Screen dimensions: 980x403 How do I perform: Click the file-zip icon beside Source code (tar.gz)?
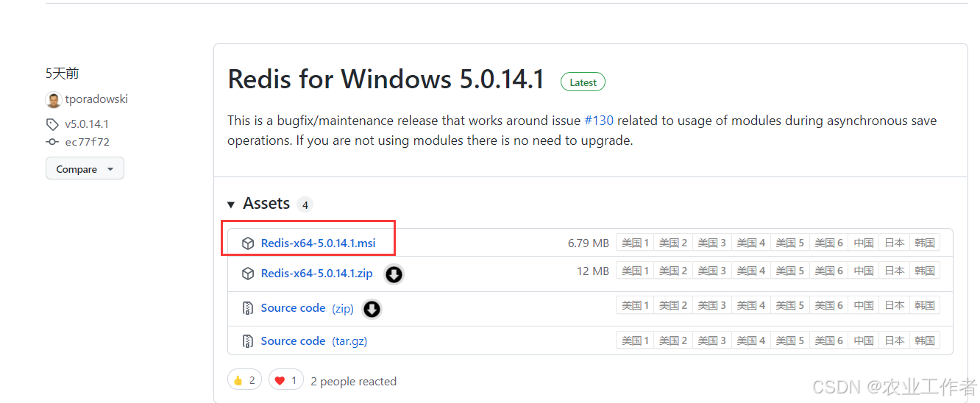click(248, 341)
